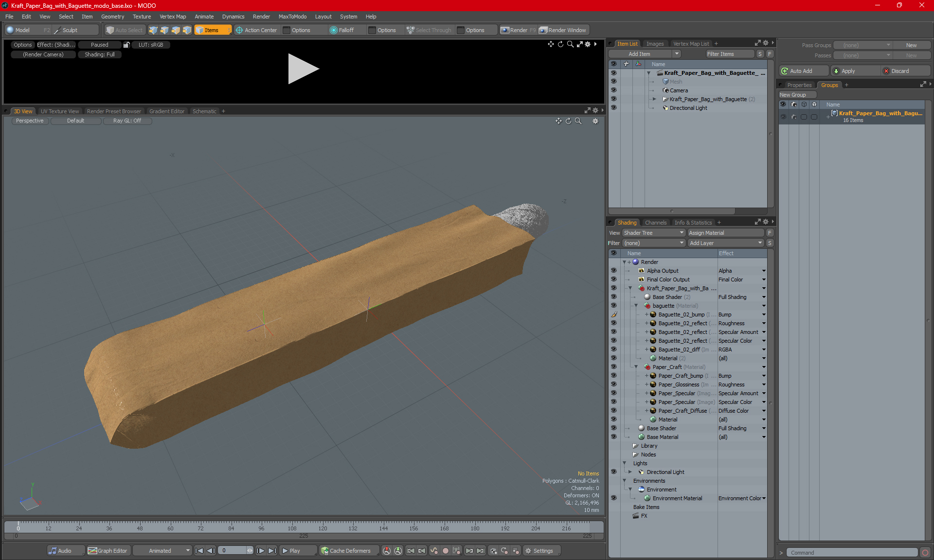The height and width of the screenshot is (560, 934).
Task: Click the Filter Items field
Action: [x=730, y=54]
